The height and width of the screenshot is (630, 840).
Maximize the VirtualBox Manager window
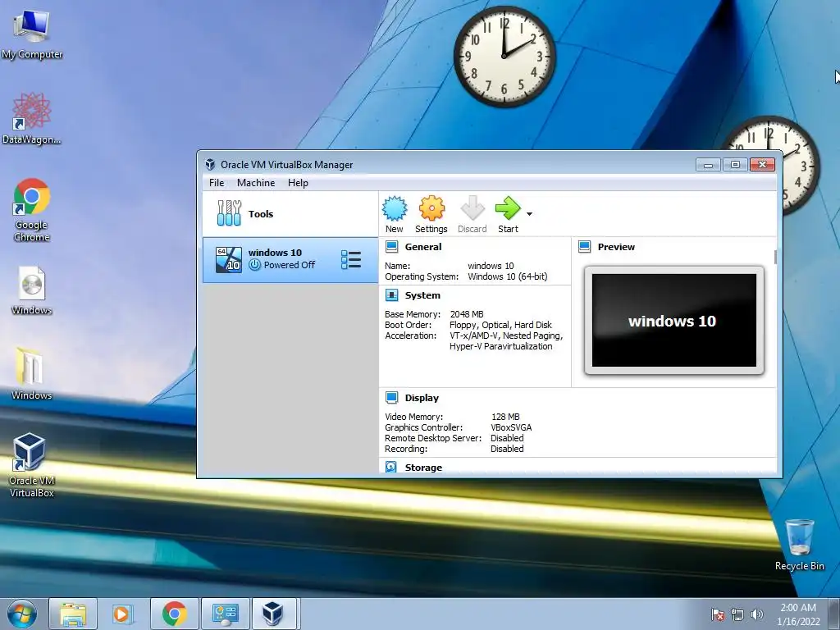pos(735,164)
